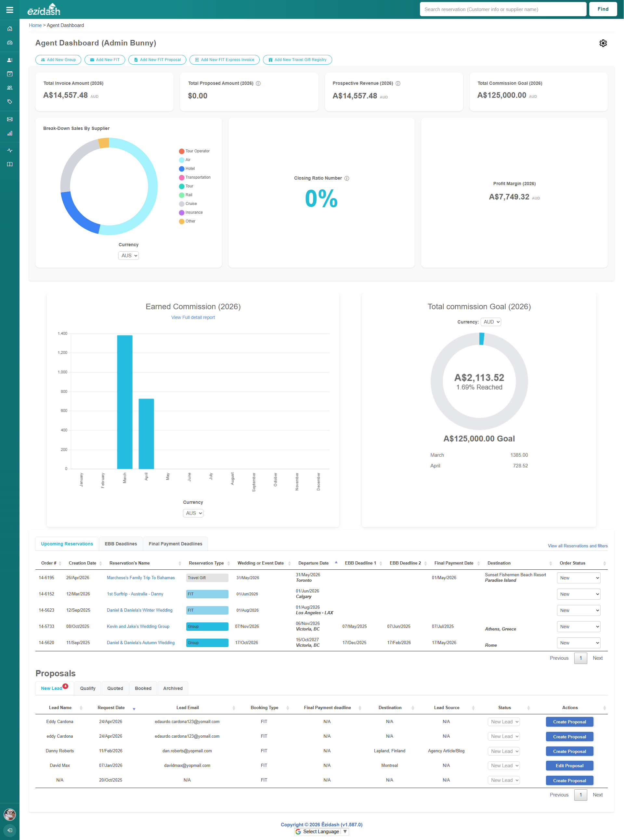Open the calendar check icon in sidebar

tap(10, 74)
